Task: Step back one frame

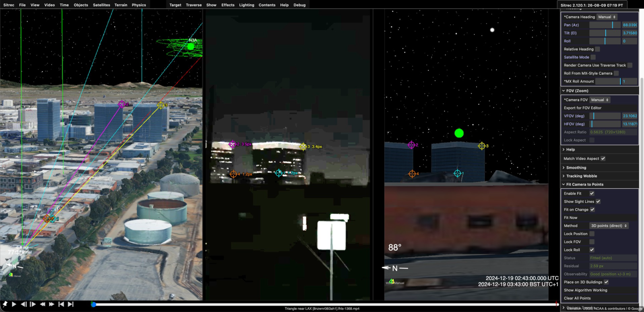Action: click(x=24, y=304)
